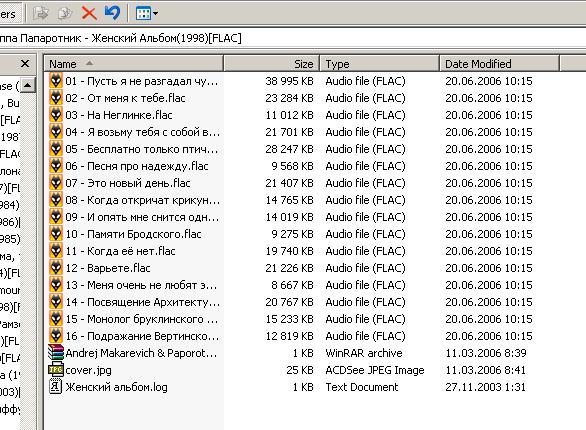Click the cover.jpg JPEG icon
Screen dimensions: 586x430
[x=56, y=370]
